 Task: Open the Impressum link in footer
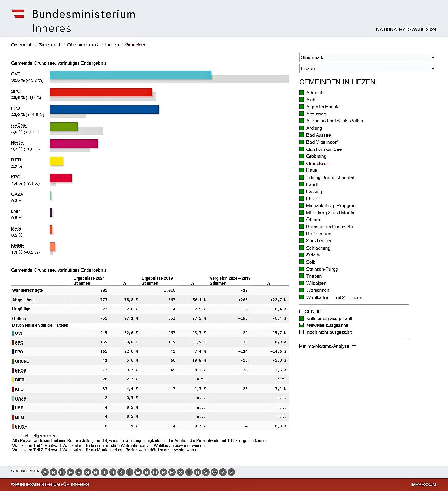pyautogui.click(x=423, y=484)
